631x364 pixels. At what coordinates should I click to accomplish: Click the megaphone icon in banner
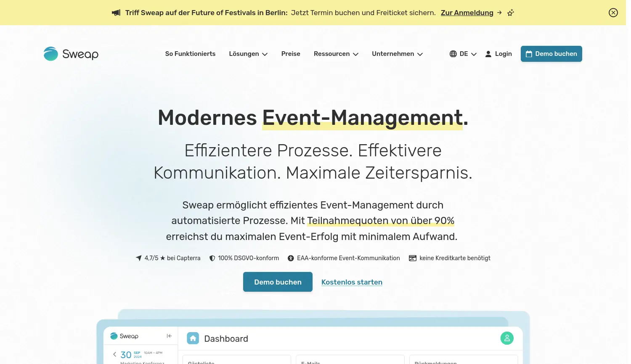tap(116, 13)
